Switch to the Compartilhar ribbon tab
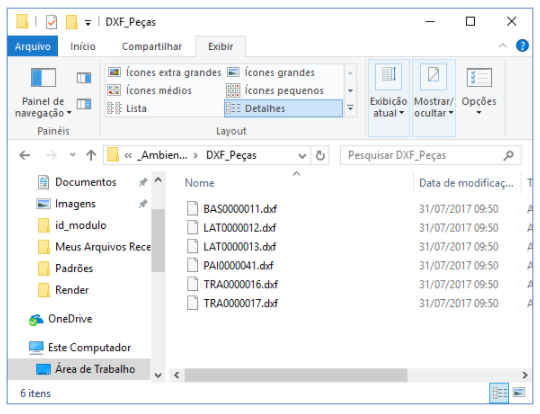 point(152,46)
